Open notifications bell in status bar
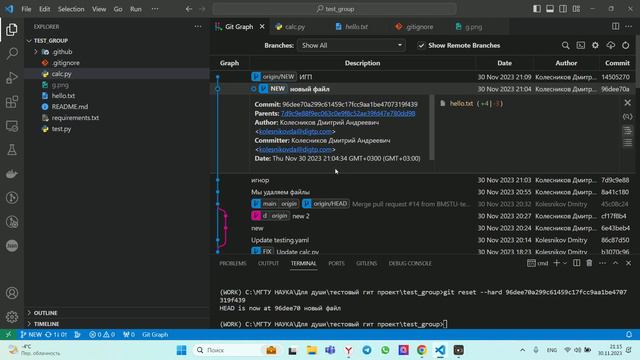640x360 pixels. pyautogui.click(x=629, y=335)
